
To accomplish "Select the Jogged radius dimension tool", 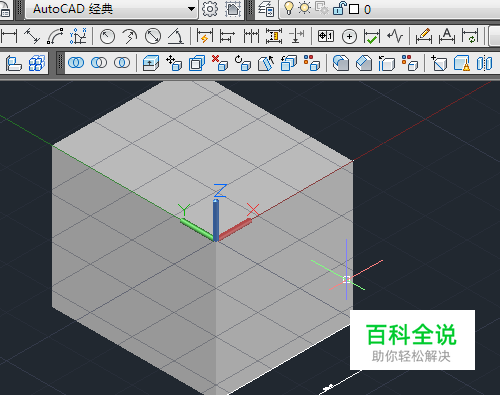I will click(130, 36).
